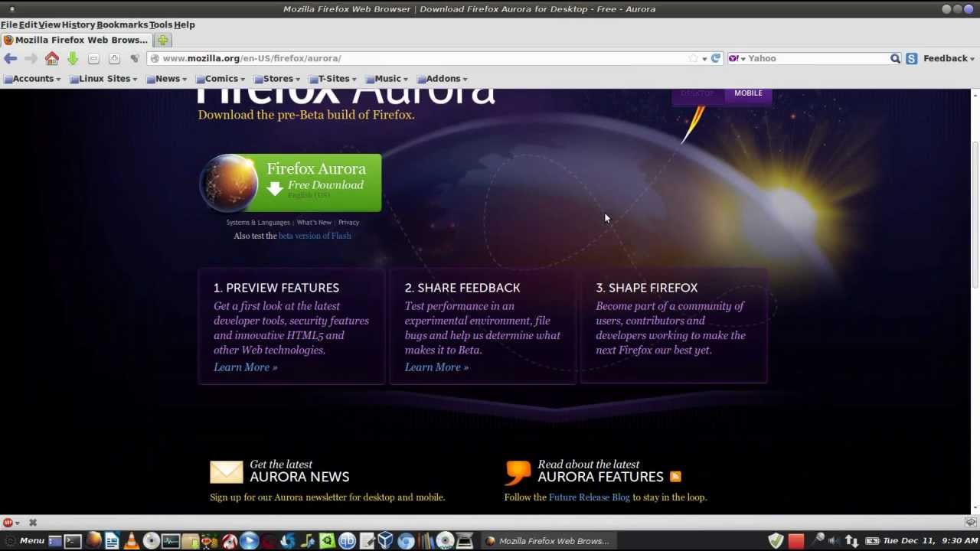Click the search magnifier icon in search box
The height and width of the screenshot is (551, 980).
[x=895, y=58]
